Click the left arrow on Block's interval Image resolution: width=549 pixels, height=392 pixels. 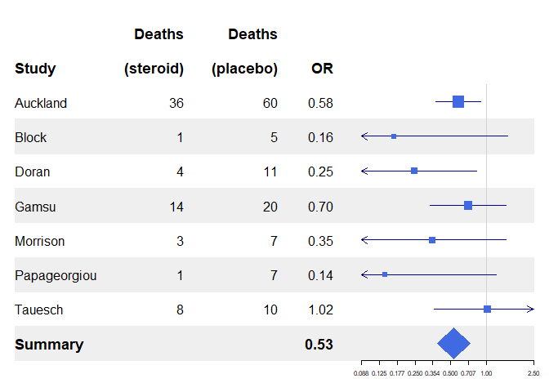point(364,136)
